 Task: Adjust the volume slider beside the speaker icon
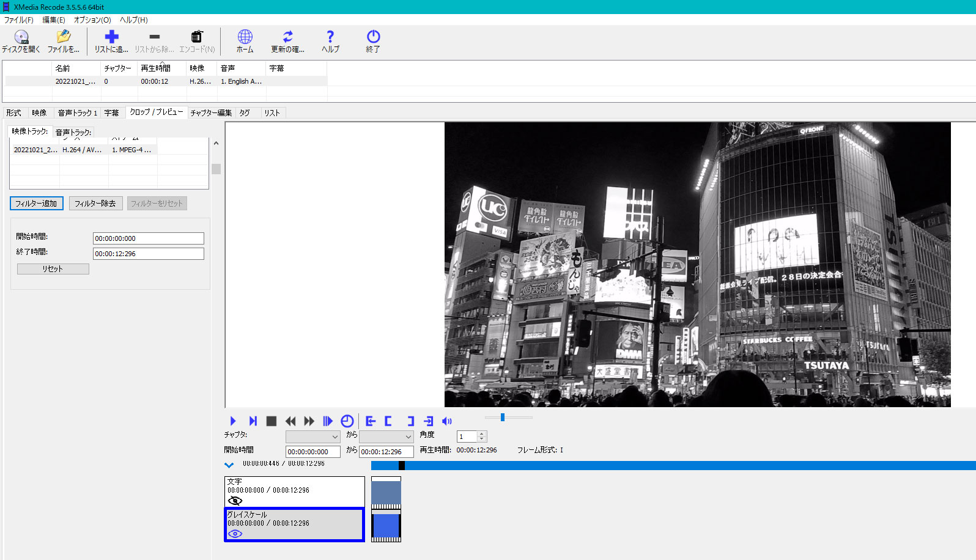508,418
